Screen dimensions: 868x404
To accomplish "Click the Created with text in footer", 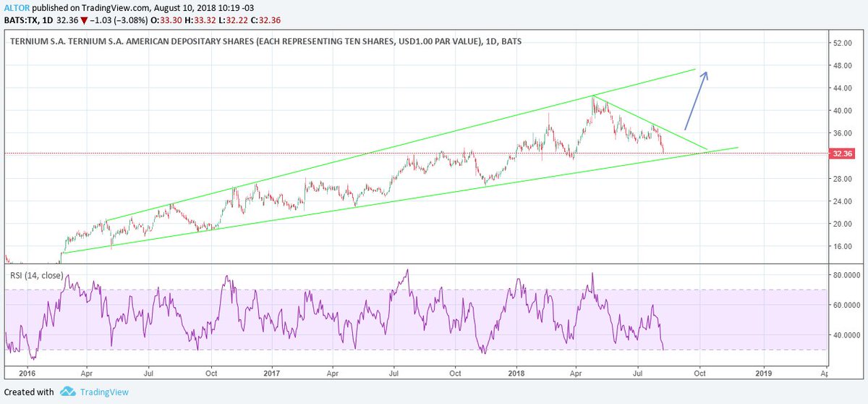I will [29, 392].
